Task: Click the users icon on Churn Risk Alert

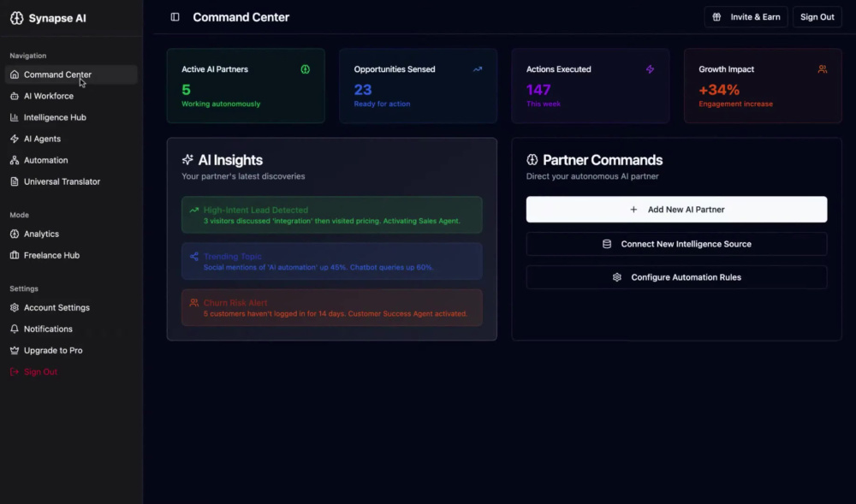Action: point(193,303)
